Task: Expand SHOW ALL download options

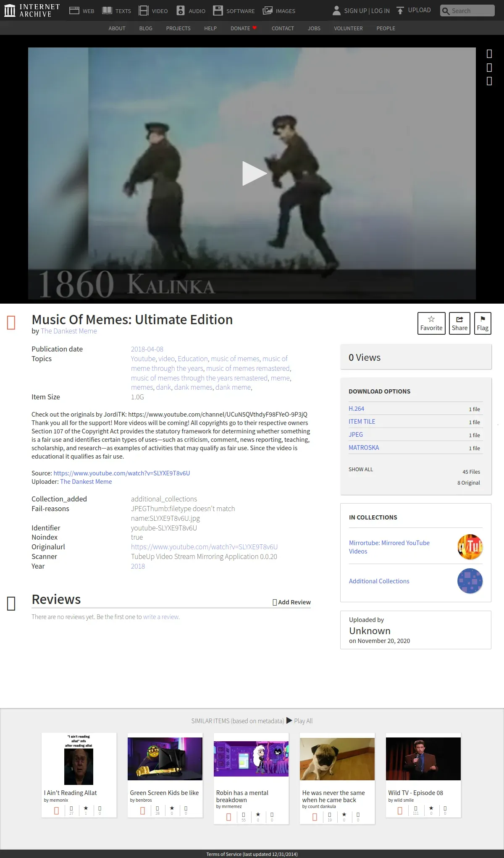Action: click(x=361, y=469)
